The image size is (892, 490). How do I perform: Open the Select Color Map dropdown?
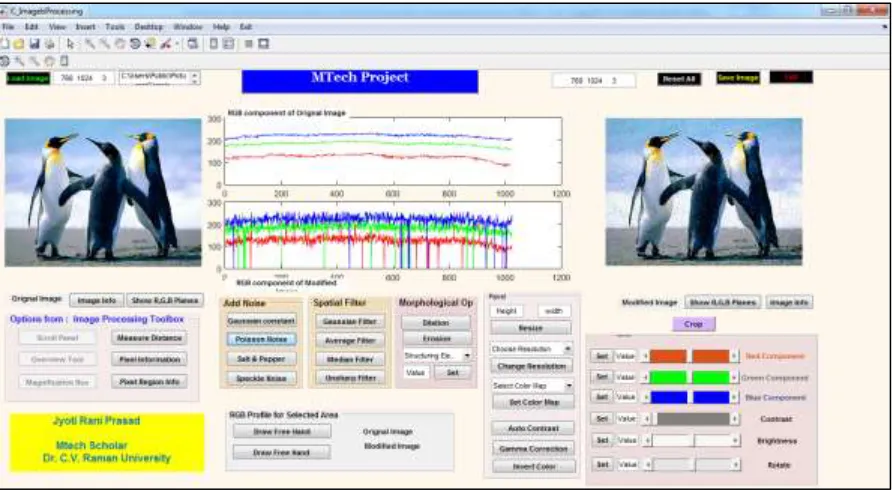tap(568, 386)
